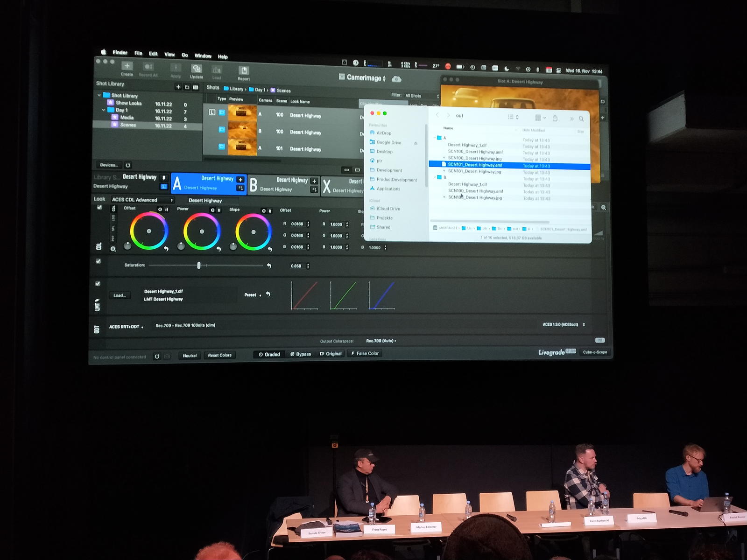The image size is (747, 560).
Task: Click the cloud sync icon beside Camerimage
Action: [x=396, y=79]
